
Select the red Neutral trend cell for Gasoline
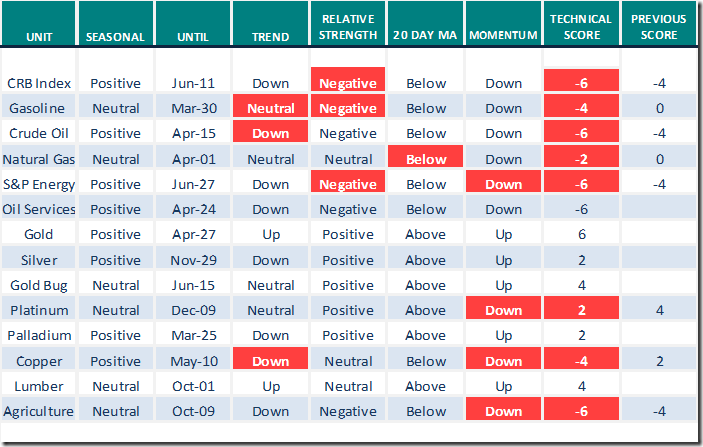(x=272, y=108)
